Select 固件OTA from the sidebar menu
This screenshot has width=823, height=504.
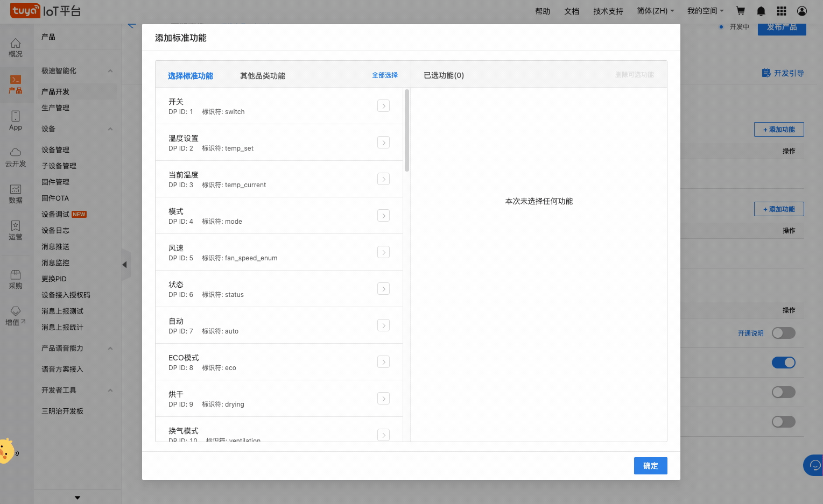[x=55, y=198]
